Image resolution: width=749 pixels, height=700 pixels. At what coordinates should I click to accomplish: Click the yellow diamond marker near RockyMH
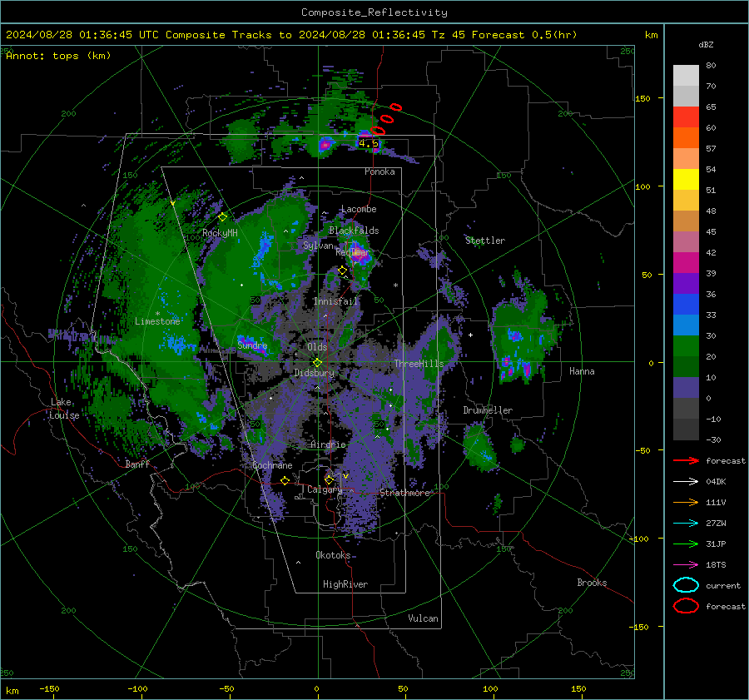pyautogui.click(x=222, y=217)
